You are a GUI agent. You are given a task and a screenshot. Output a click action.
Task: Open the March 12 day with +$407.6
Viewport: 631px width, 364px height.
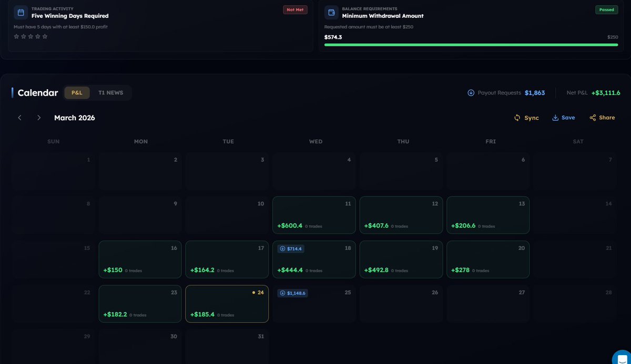pos(401,215)
